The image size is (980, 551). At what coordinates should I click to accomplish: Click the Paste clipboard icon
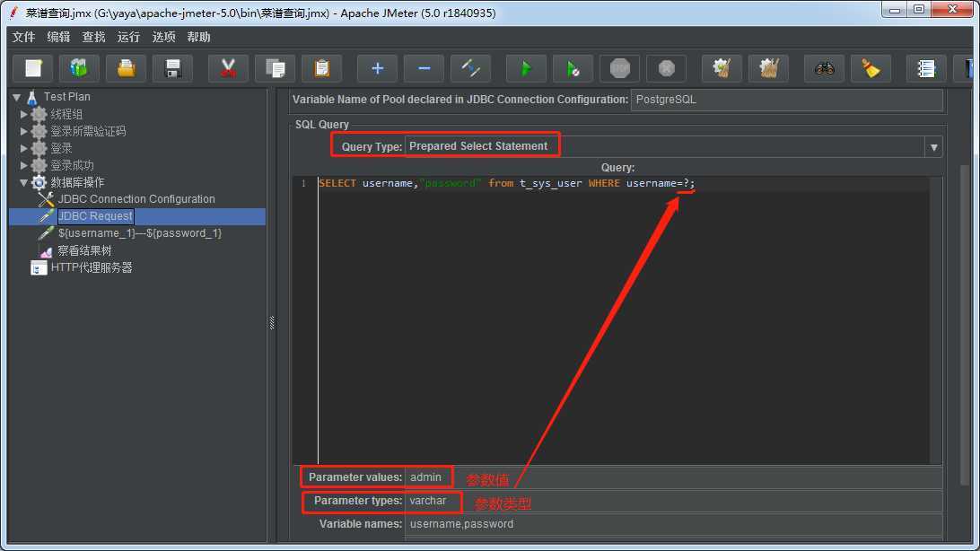coord(321,68)
